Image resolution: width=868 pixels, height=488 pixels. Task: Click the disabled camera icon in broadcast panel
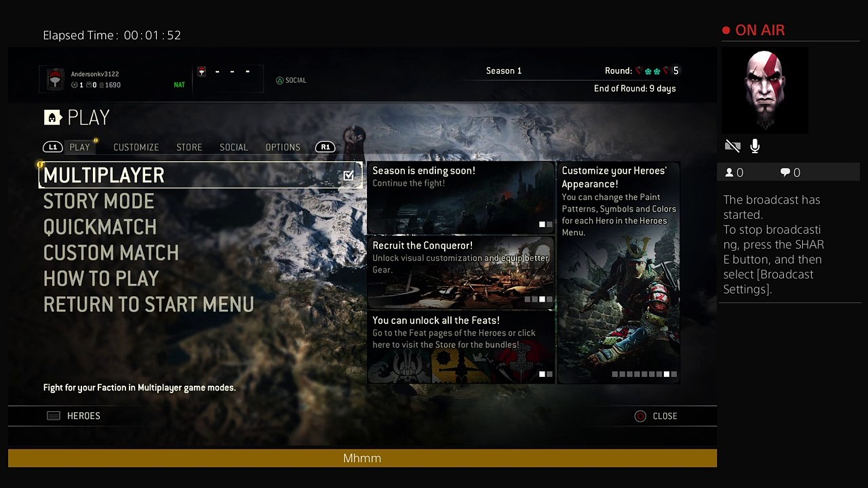tap(732, 146)
